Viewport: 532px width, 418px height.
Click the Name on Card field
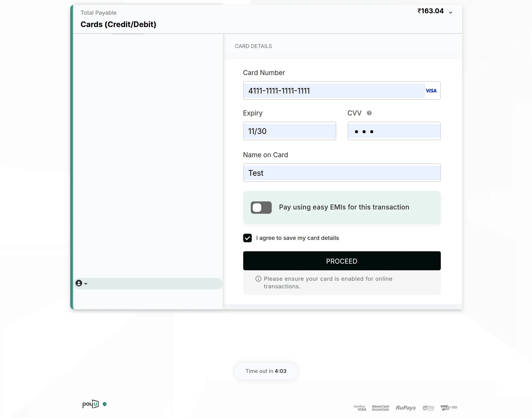[342, 173]
